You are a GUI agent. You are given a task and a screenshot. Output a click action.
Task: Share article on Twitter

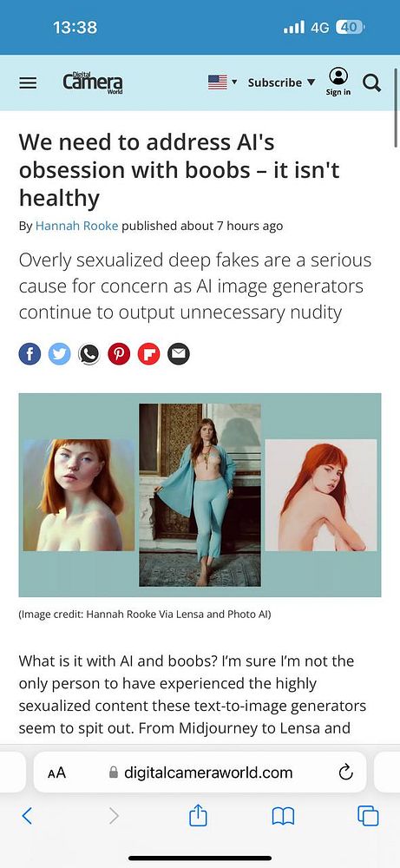tap(59, 354)
